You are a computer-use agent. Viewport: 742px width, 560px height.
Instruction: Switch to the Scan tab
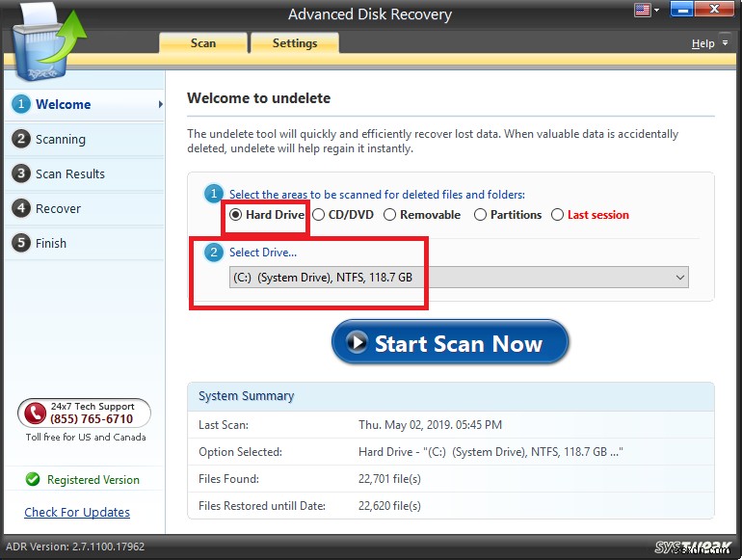pyautogui.click(x=203, y=43)
